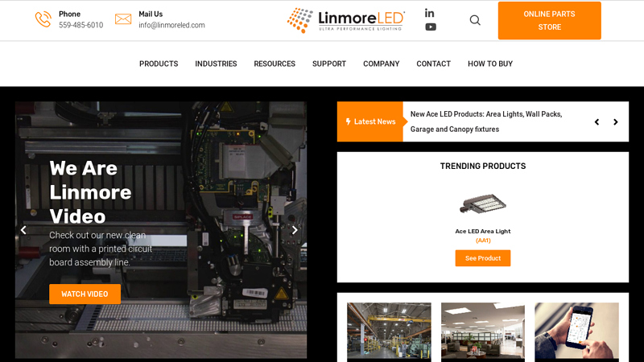The image size is (644, 362).
Task: Click the Watch Video button
Action: (85, 294)
